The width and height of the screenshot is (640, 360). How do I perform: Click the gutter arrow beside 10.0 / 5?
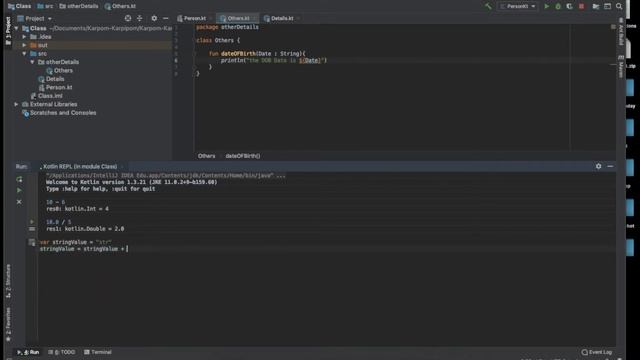32,222
